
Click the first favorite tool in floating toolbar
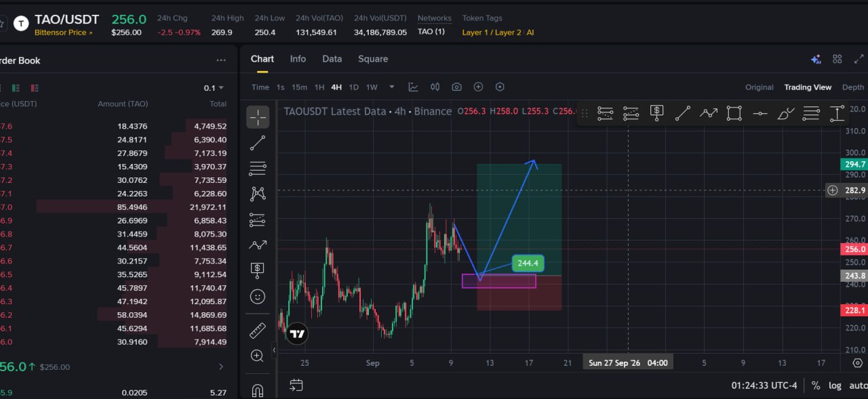pos(606,113)
